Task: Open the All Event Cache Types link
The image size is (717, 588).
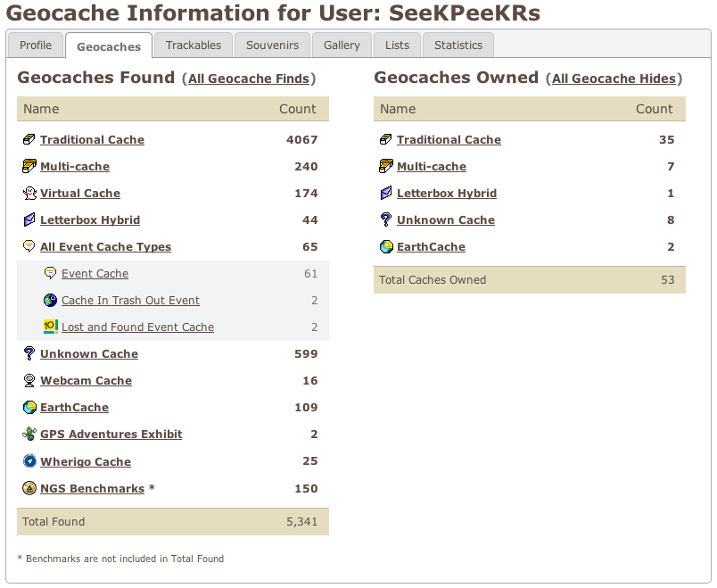Action: (x=105, y=247)
